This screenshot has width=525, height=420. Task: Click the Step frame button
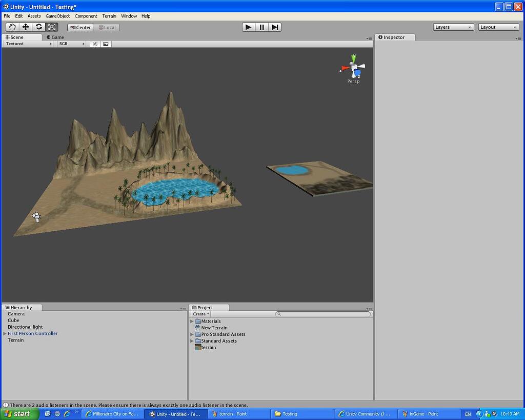[x=275, y=27]
